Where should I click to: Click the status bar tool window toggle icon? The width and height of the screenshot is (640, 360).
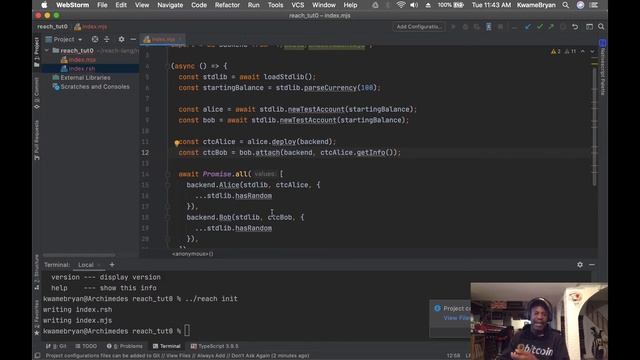tap(37, 356)
